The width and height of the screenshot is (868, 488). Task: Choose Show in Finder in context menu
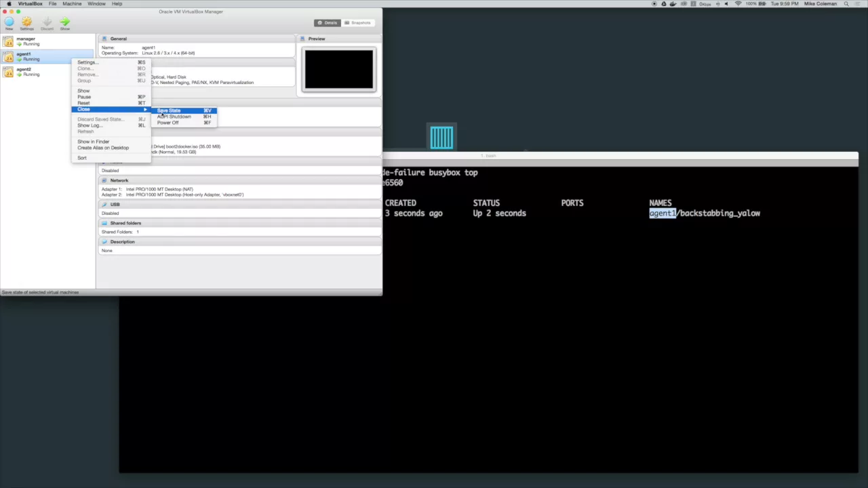pos(111,142)
